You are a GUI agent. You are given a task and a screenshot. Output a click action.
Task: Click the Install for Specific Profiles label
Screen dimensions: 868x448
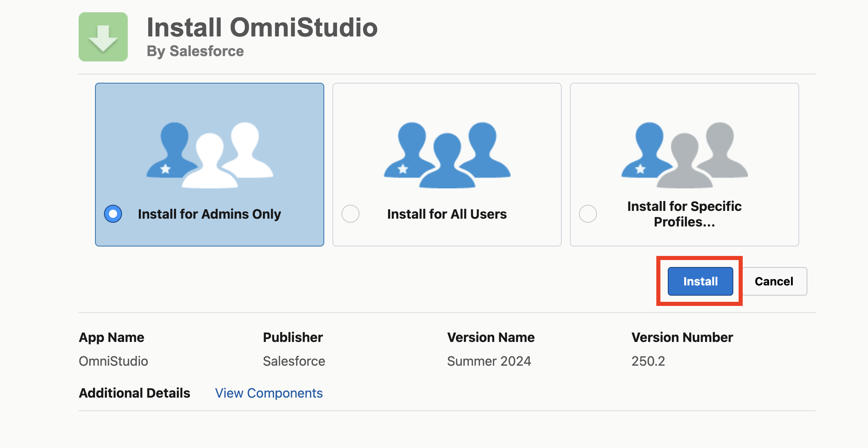point(685,214)
